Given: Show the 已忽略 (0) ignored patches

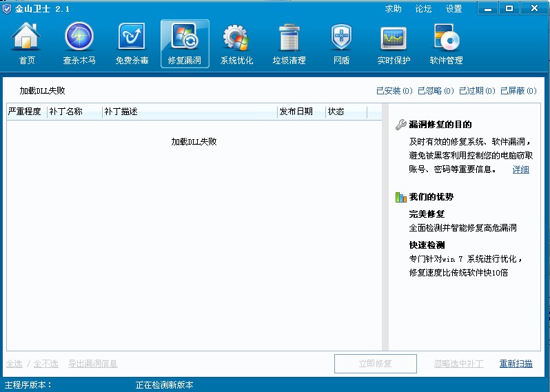Looking at the screenshot, I should pyautogui.click(x=436, y=91).
